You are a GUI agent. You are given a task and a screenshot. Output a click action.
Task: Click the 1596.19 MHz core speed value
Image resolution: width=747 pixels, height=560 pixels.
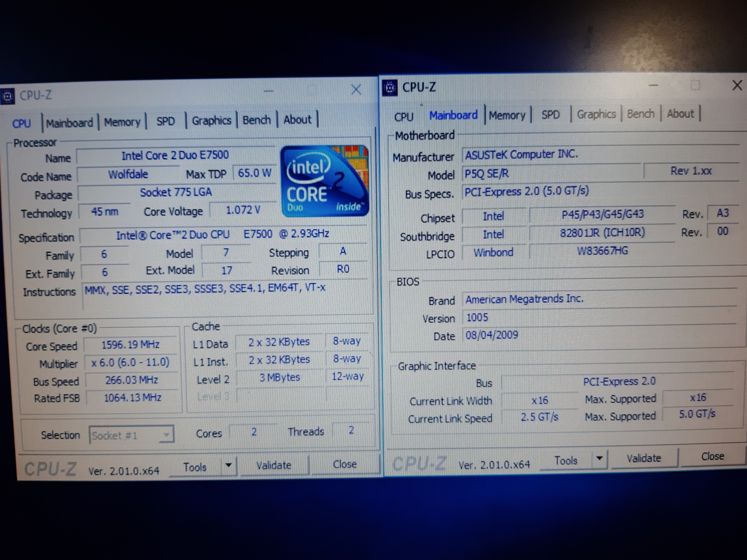point(130,345)
